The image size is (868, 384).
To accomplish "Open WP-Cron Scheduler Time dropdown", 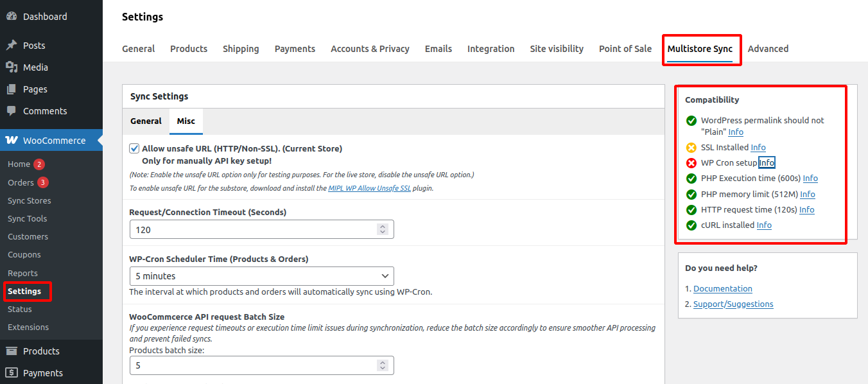I will pyautogui.click(x=261, y=276).
